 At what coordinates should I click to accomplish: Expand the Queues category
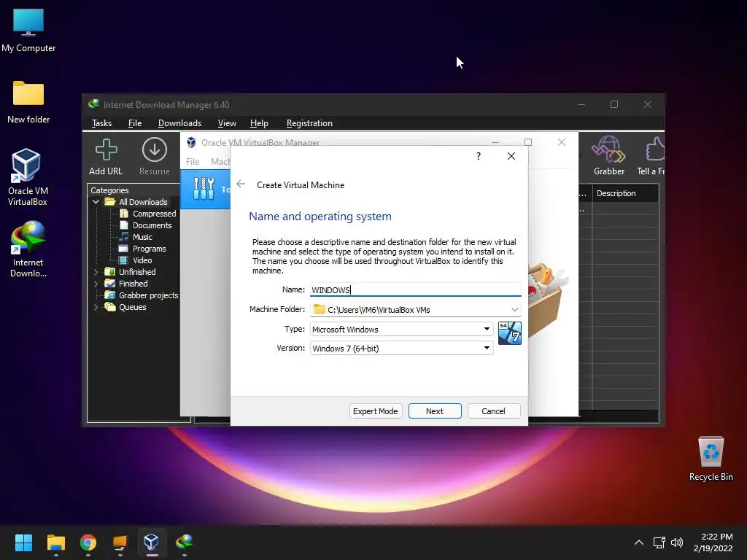click(96, 307)
